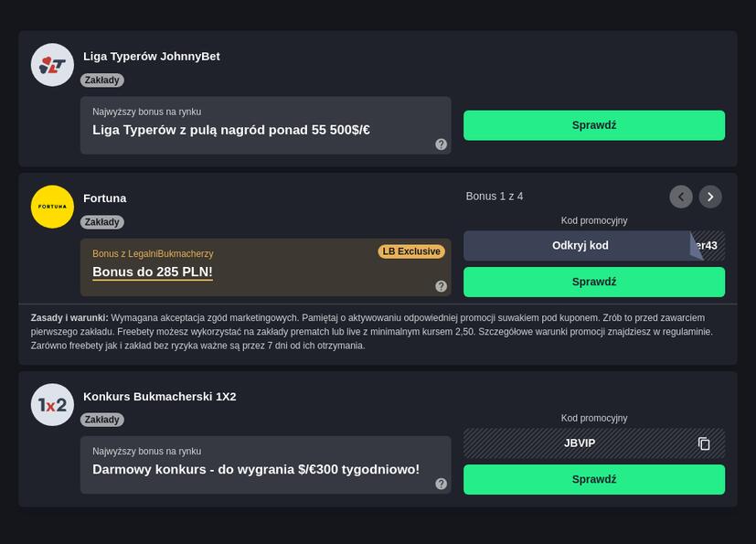The width and height of the screenshot is (756, 544).
Task: Click Sprawdź button for Fortuna
Action: [x=594, y=282]
